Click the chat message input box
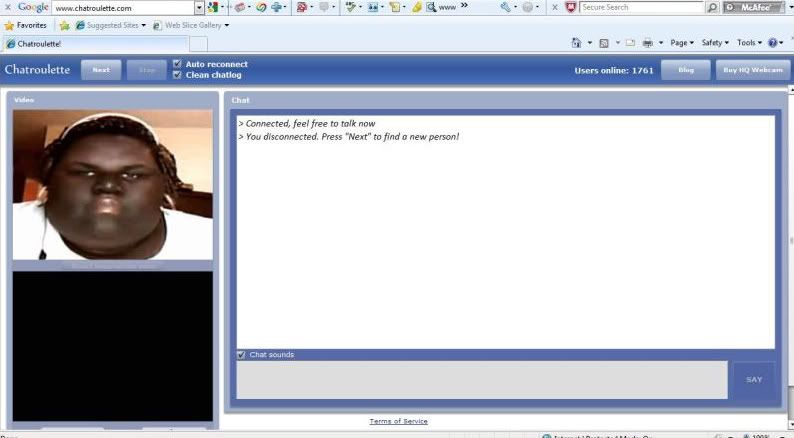This screenshot has width=794, height=438. pos(482,380)
